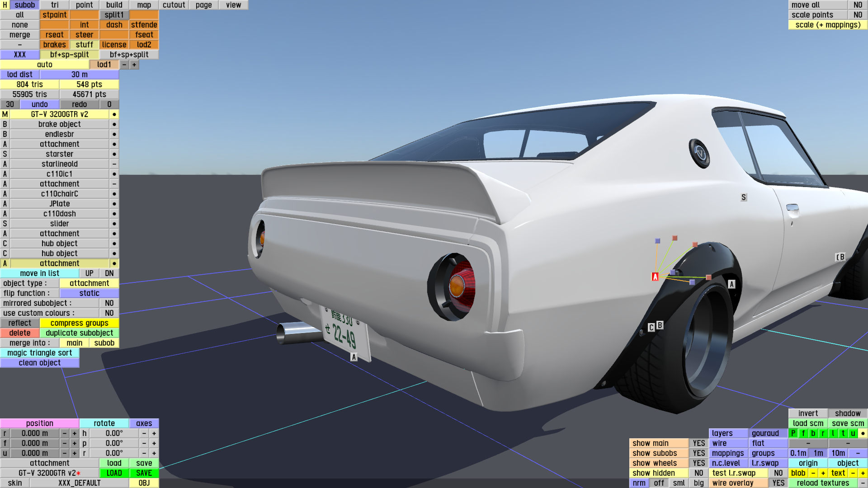
Task: Click duplicate subobject button
Action: pos(79,333)
